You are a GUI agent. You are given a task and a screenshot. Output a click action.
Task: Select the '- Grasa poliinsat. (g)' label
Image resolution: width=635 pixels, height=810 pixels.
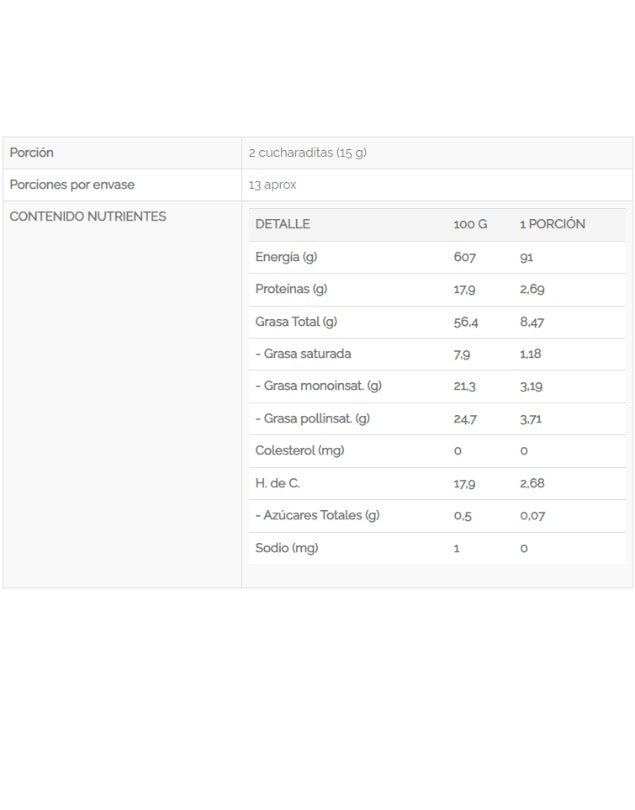click(313, 418)
